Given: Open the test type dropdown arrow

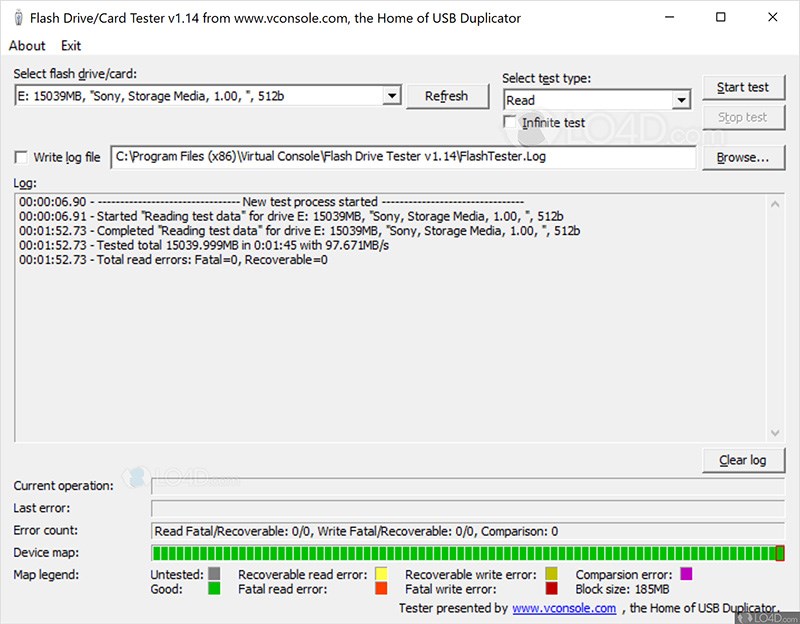Looking at the screenshot, I should click(x=681, y=100).
